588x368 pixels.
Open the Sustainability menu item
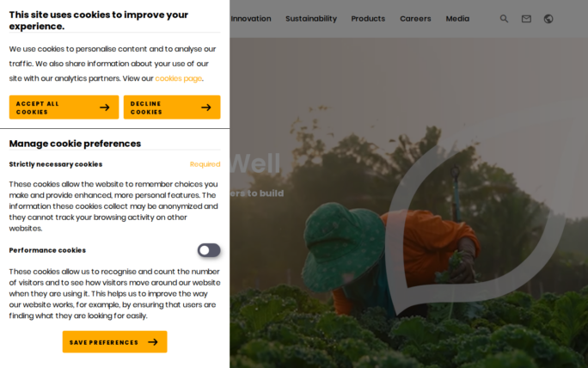(x=311, y=19)
